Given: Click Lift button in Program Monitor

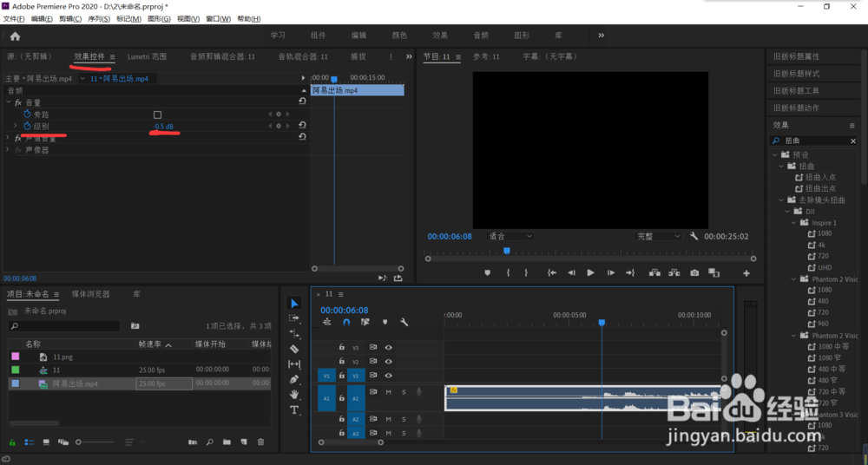Looking at the screenshot, I should click(654, 273).
